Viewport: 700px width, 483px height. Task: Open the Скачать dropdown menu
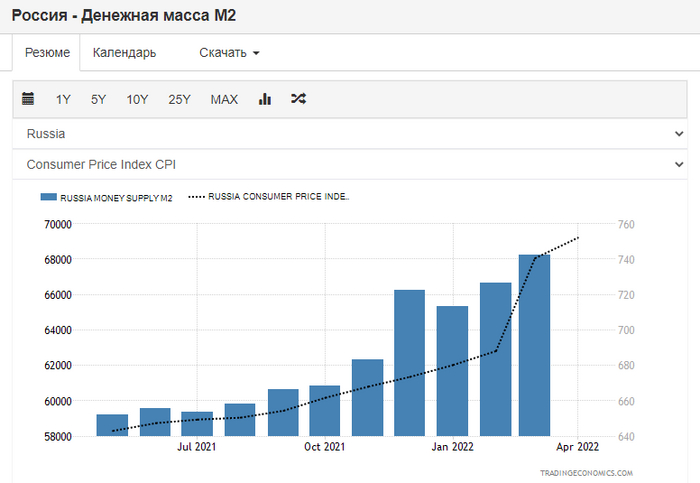(229, 53)
